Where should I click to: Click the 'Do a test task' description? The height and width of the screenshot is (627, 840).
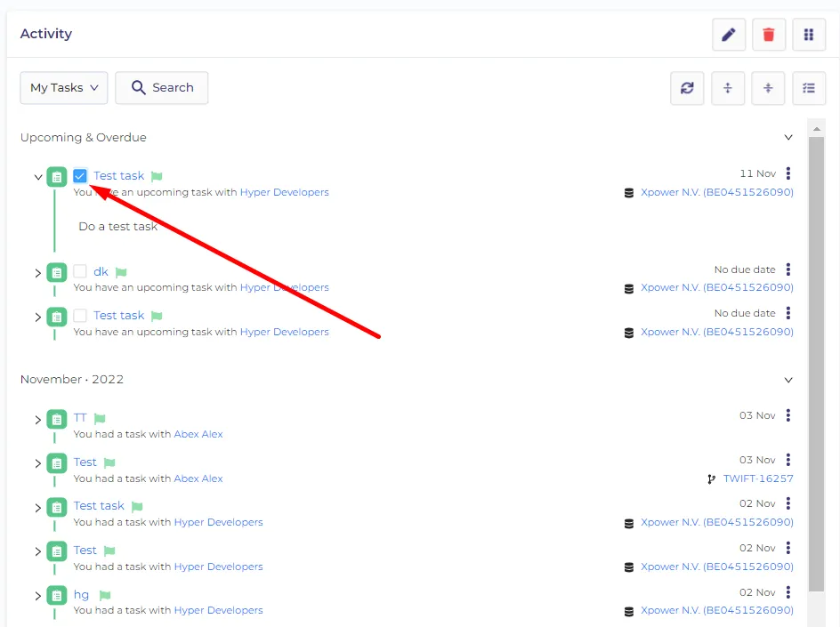coord(117,227)
